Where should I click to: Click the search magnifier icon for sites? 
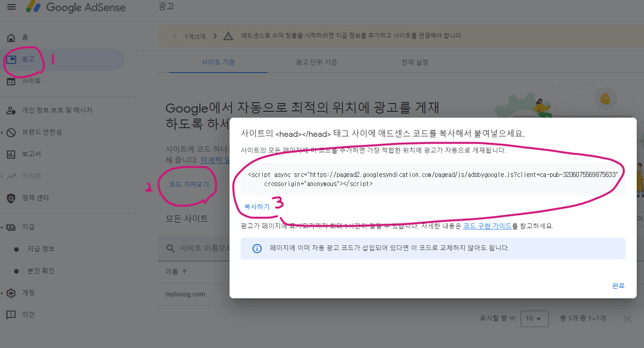(171, 249)
